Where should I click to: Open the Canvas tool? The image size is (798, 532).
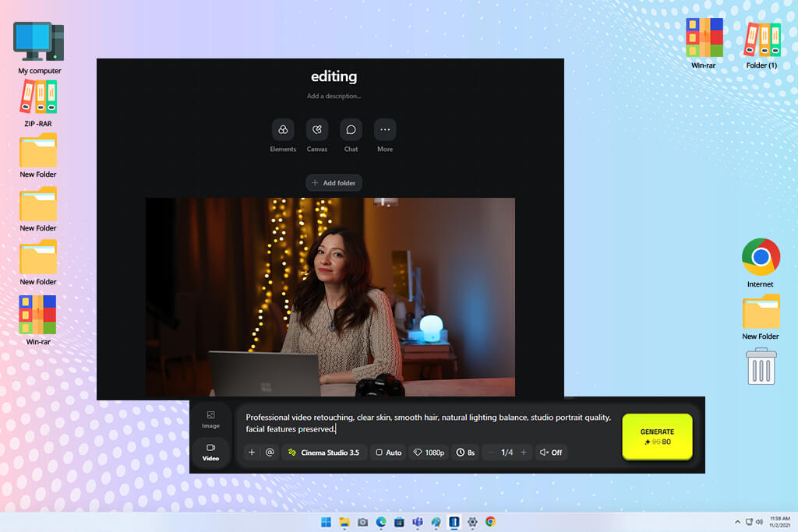[x=316, y=130]
